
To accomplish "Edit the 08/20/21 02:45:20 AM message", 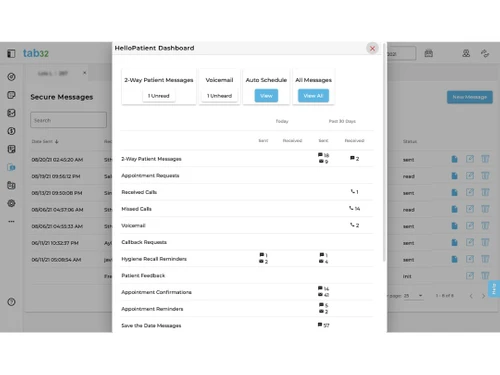I will (470, 159).
